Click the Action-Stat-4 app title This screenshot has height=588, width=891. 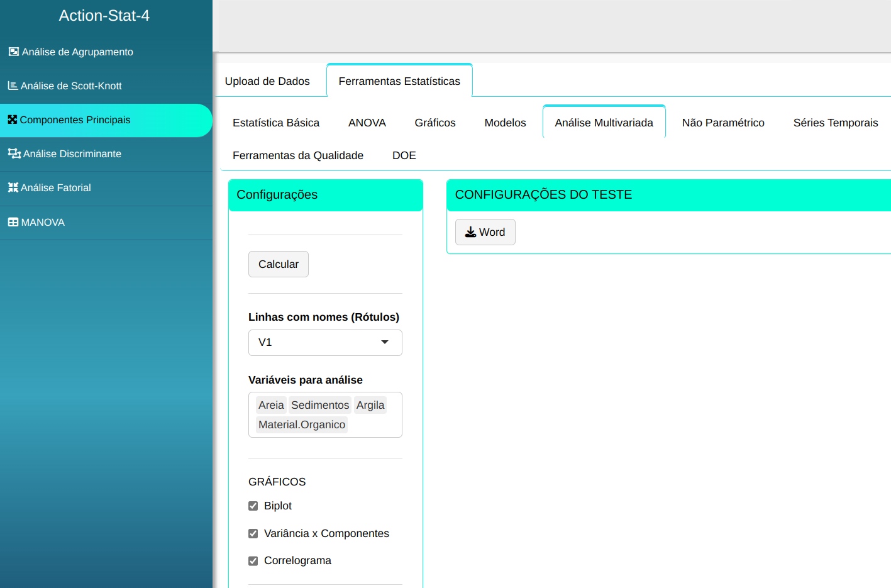(104, 16)
